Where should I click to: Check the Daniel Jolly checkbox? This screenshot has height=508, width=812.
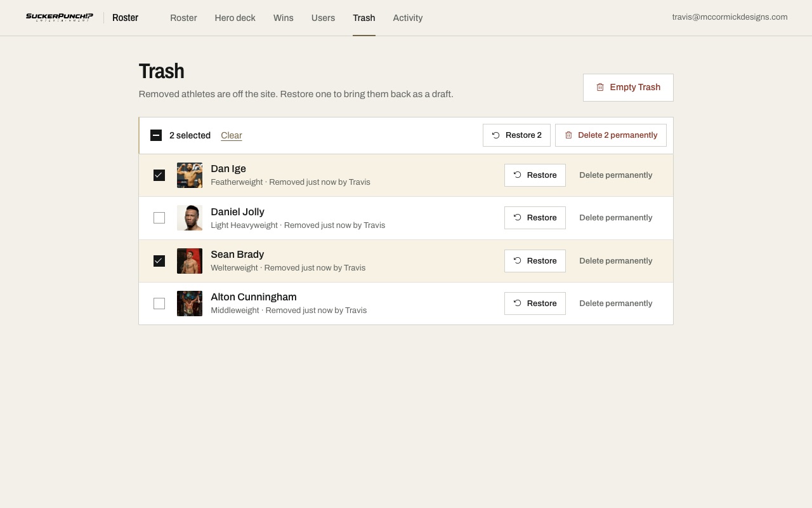[159, 218]
